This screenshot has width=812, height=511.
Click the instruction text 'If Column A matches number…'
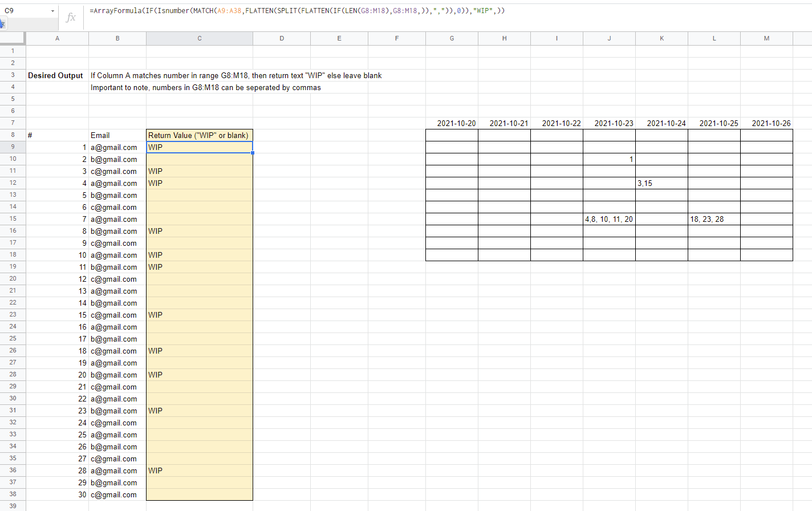tap(236, 75)
